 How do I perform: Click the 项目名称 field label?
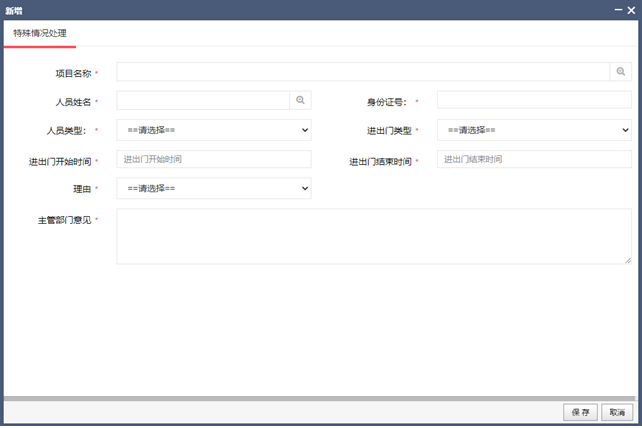click(x=72, y=73)
